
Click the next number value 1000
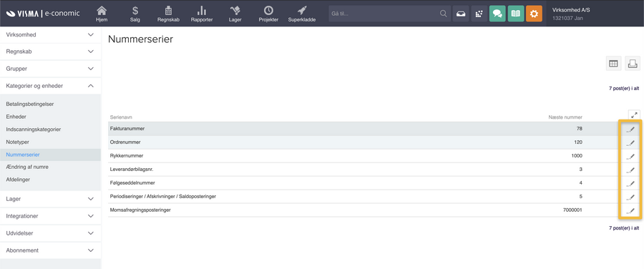(577, 156)
